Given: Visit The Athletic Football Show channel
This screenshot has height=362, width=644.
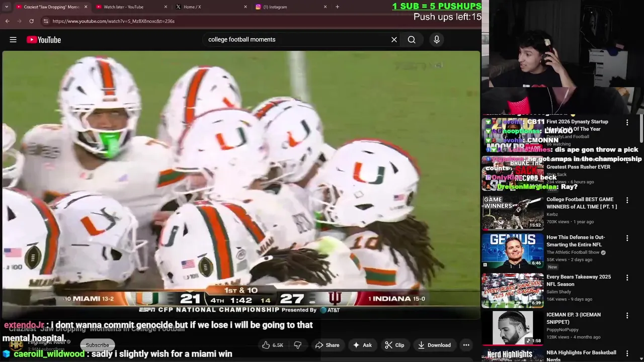Looking at the screenshot, I should pos(573,252).
